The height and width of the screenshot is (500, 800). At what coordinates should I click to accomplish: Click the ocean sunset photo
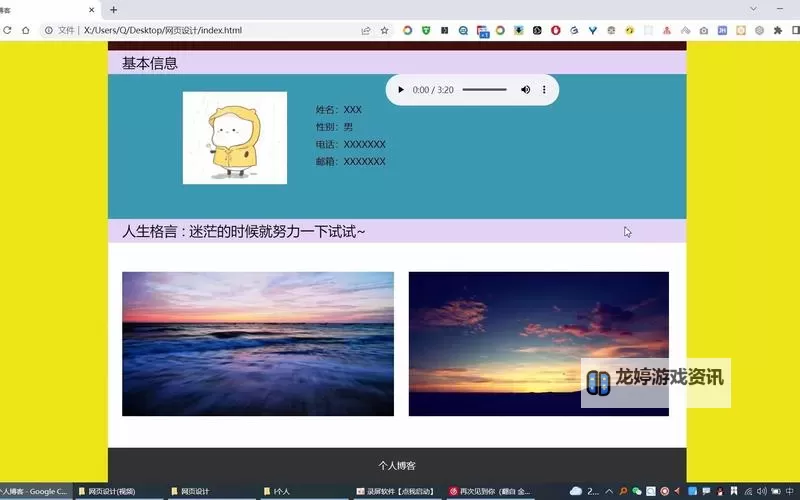(x=258, y=344)
